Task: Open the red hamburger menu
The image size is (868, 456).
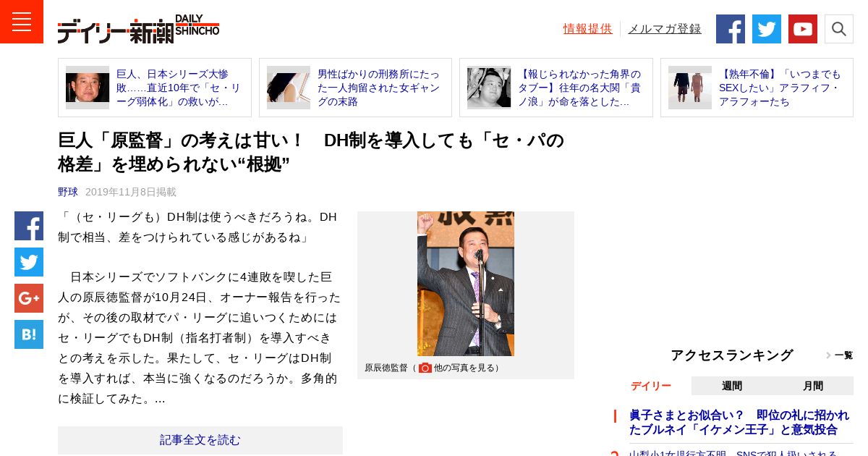Action: click(x=22, y=22)
